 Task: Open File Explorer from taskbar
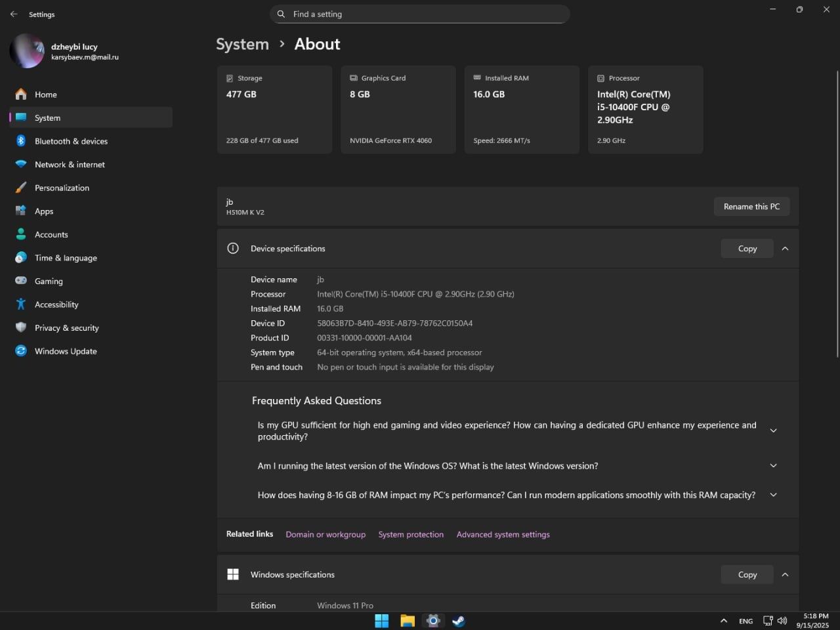tap(408, 621)
